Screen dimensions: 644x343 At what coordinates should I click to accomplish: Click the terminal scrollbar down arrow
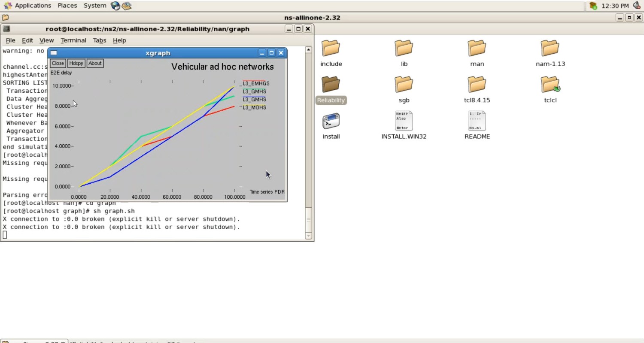click(308, 236)
